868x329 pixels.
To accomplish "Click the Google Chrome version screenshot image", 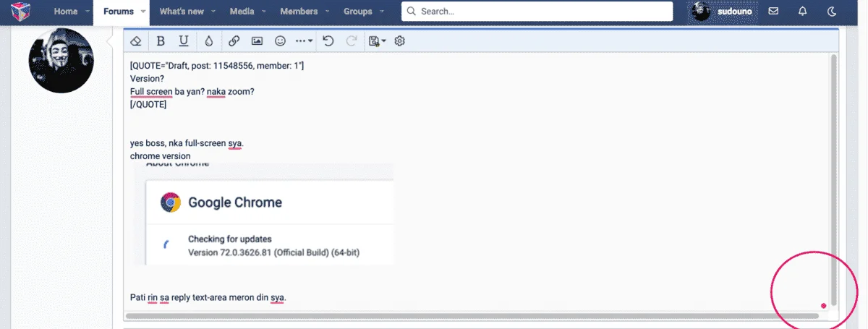I will tap(263, 214).
